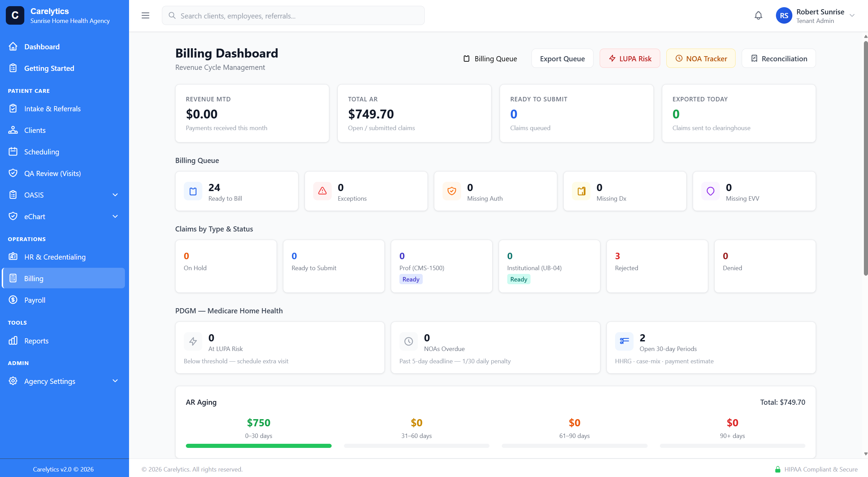Click the Missing Dx clipboard icon
This screenshot has width=868, height=477.
(581, 191)
